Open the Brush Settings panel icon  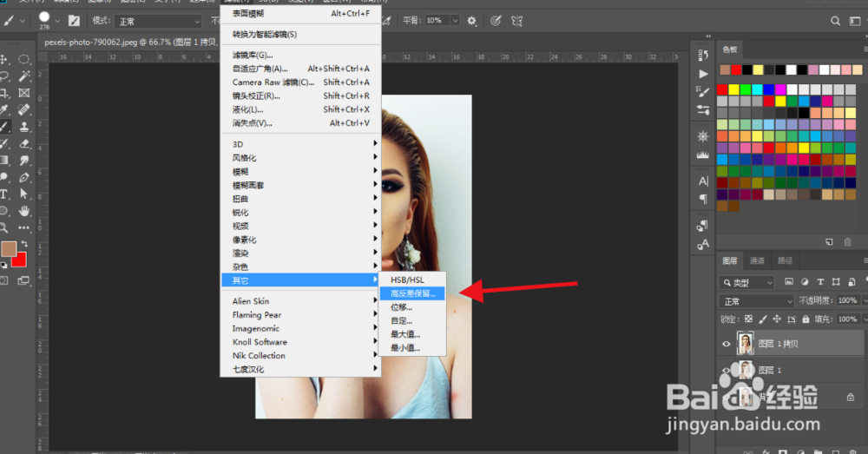(703, 92)
